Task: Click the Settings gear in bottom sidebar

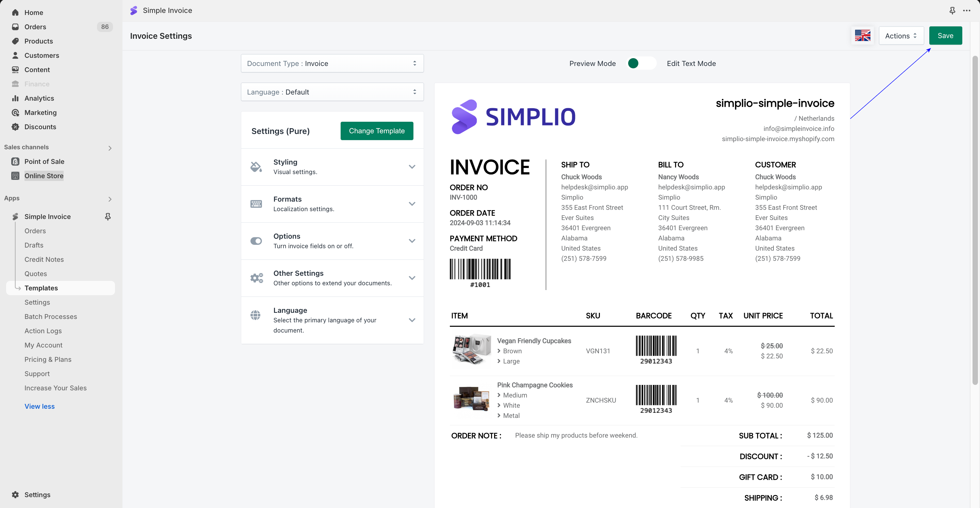Action: 15,494
